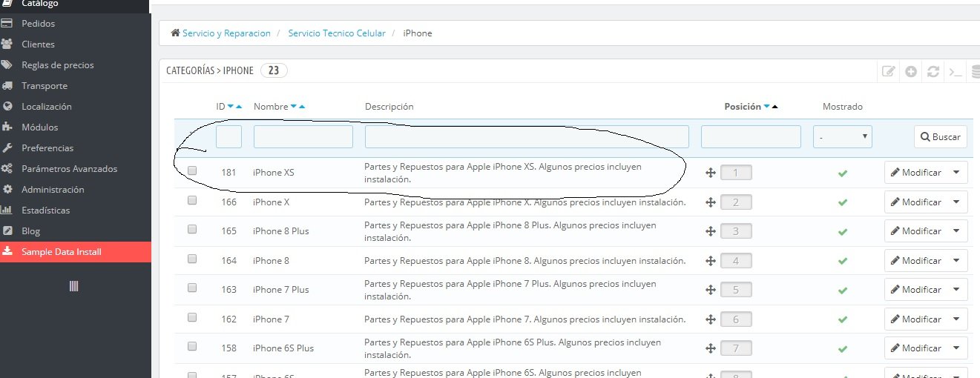This screenshot has height=378, width=980.
Task: Check the iPhone 6S Plus row checkbox
Action: [x=192, y=346]
